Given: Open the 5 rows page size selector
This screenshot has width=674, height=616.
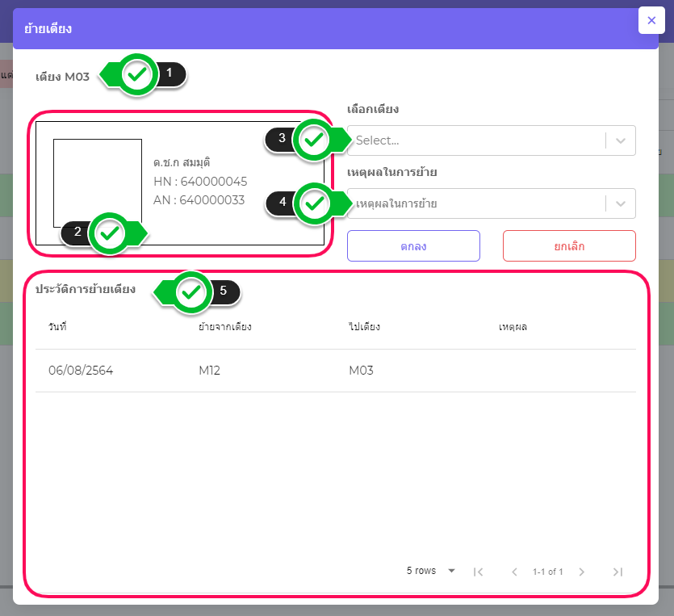Looking at the screenshot, I should point(431,571).
